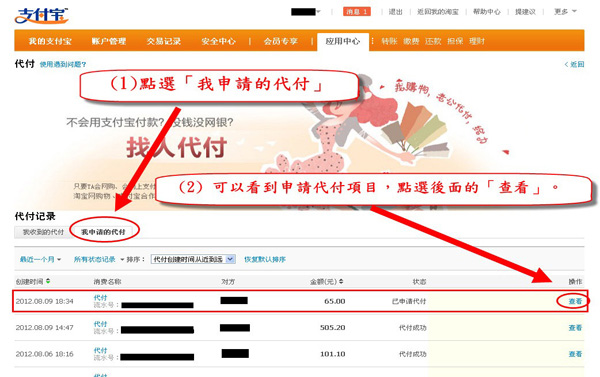Select the 账户管理 nav tab

[x=109, y=41]
